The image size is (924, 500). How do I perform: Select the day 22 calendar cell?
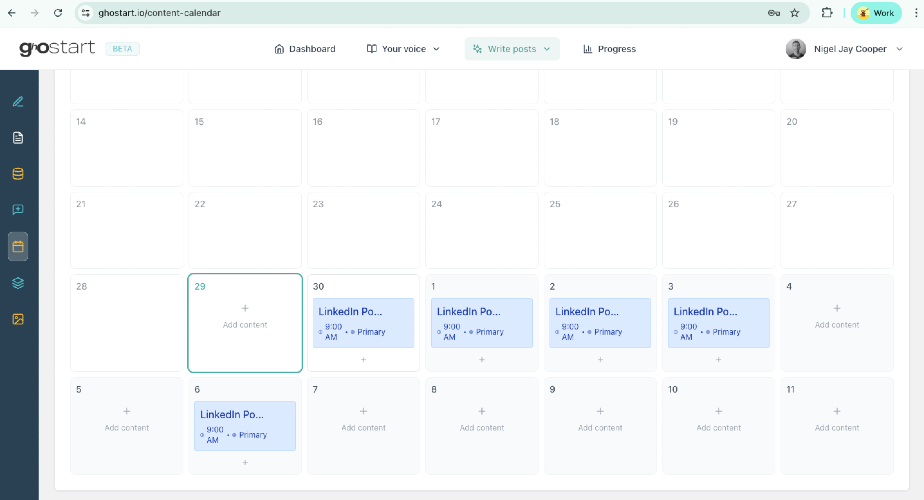point(245,231)
